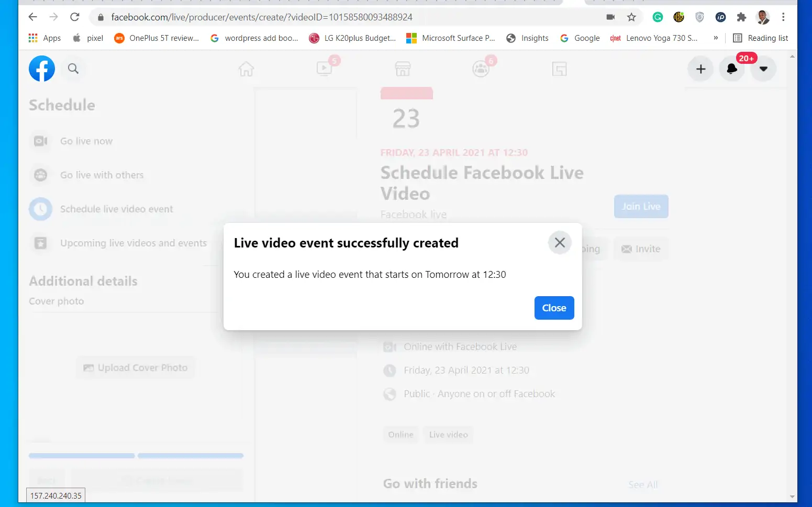Click the second step progress bar
This screenshot has width=812, height=507.
(x=191, y=456)
